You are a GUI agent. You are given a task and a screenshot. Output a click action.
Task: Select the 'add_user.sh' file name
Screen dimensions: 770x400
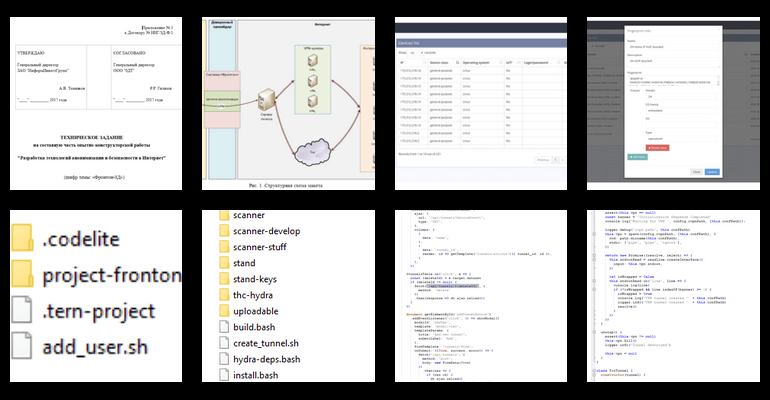click(x=95, y=347)
